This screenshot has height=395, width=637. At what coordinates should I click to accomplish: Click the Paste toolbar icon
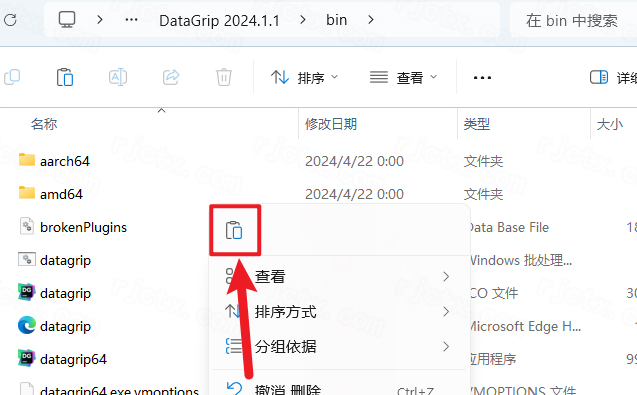65,77
